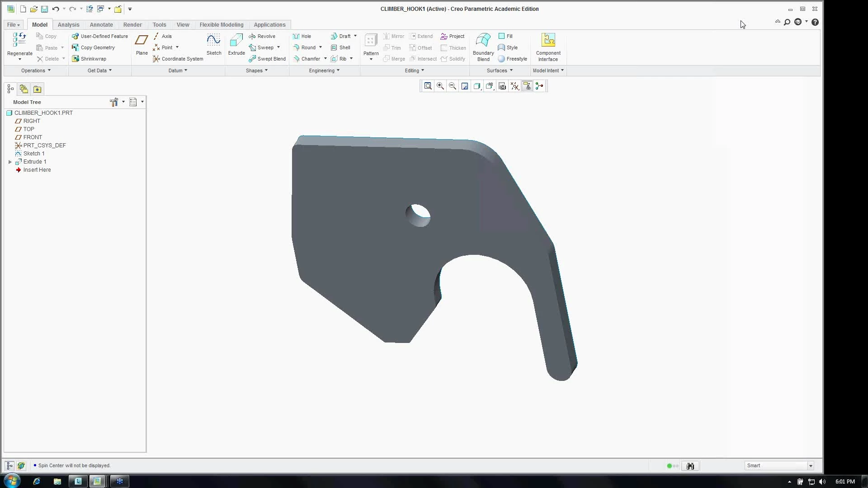868x488 pixels.
Task: Select the Plane datum tool
Action: coord(142,41)
